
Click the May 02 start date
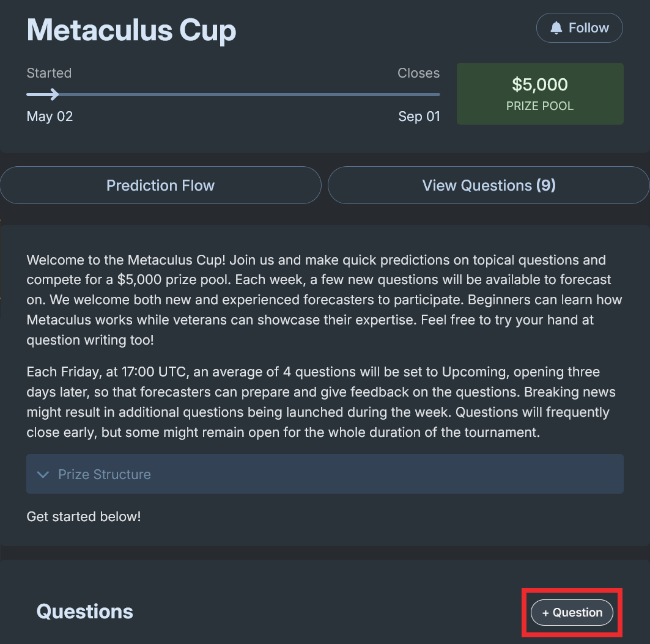[x=49, y=116]
